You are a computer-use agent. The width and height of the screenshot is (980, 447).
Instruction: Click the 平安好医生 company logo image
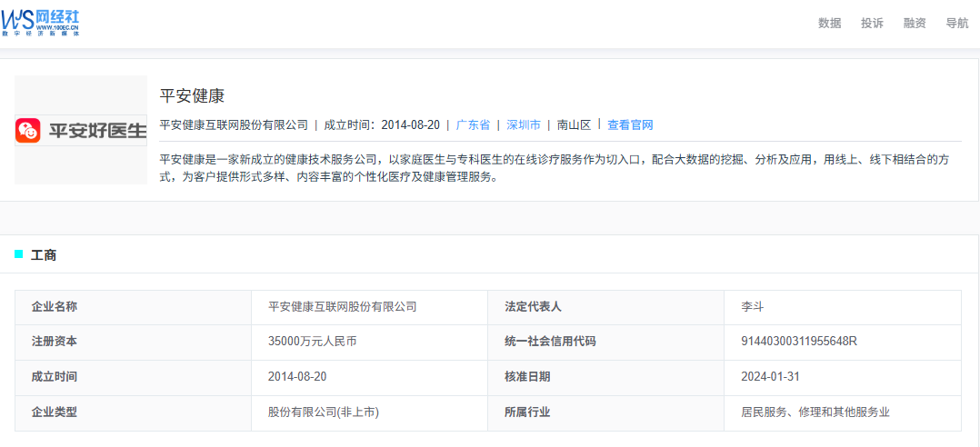click(81, 130)
